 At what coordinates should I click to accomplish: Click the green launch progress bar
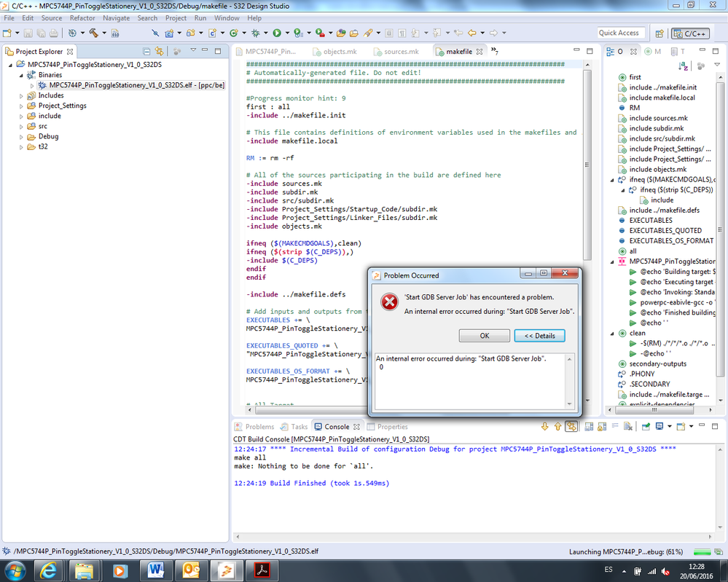click(x=702, y=552)
